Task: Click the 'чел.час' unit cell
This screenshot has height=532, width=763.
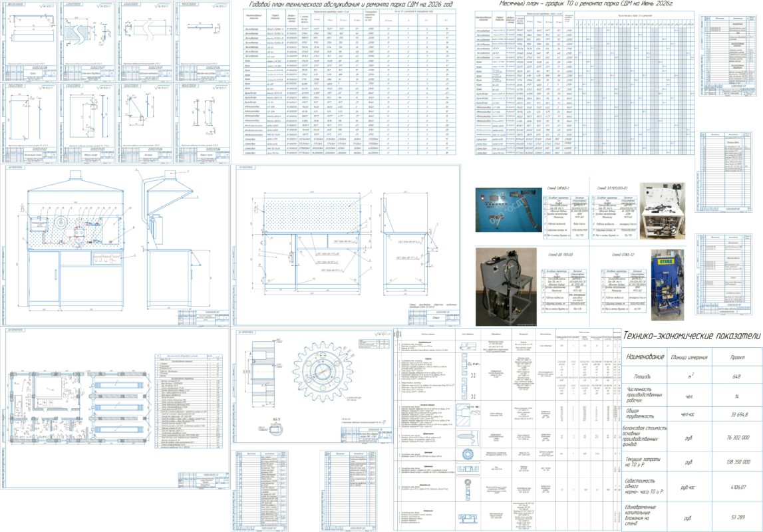Action: click(688, 415)
